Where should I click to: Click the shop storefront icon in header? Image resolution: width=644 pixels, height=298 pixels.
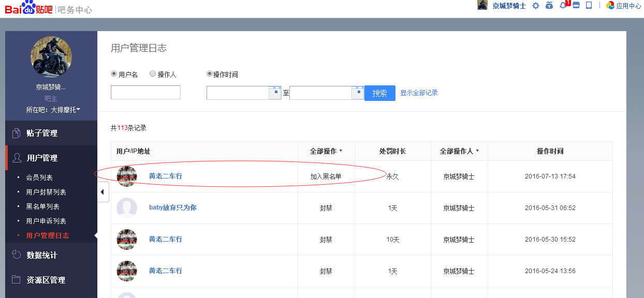[x=576, y=5]
